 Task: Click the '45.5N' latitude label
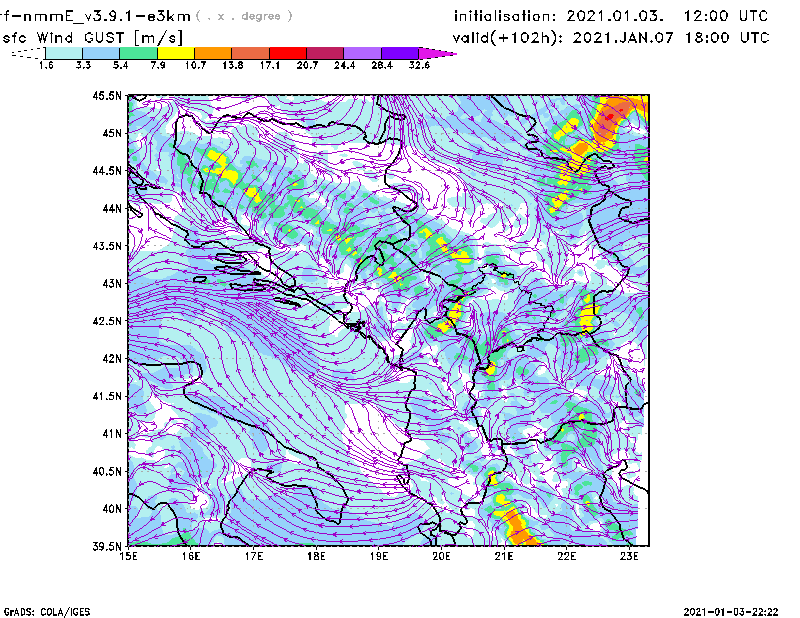107,95
